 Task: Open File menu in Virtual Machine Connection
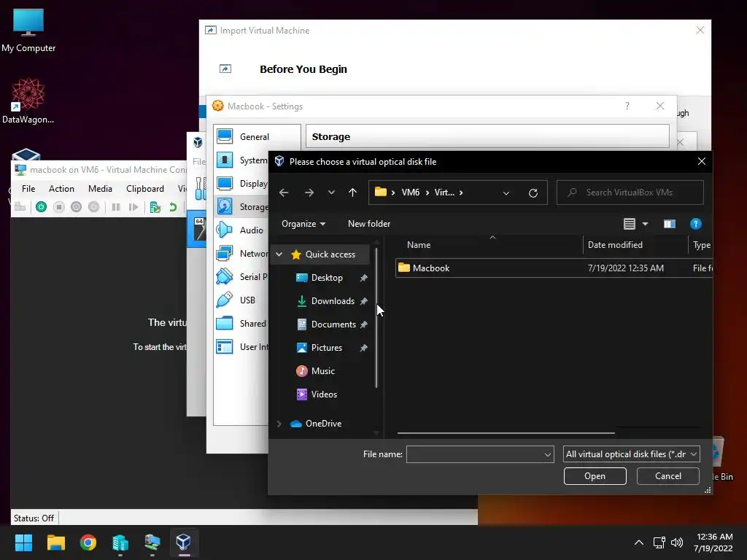click(28, 189)
